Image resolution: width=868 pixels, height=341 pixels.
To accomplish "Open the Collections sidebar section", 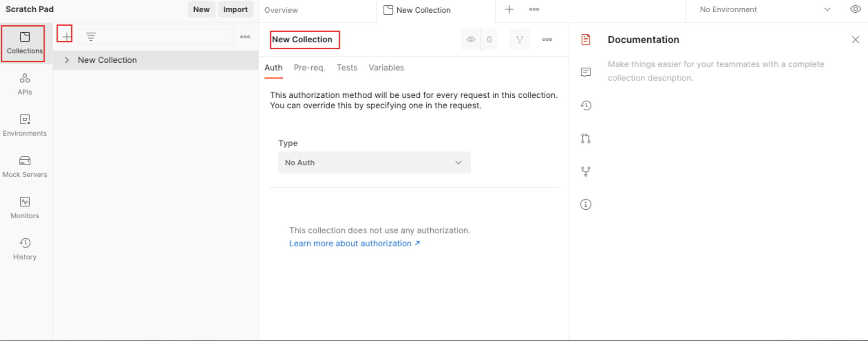I will coord(24,43).
